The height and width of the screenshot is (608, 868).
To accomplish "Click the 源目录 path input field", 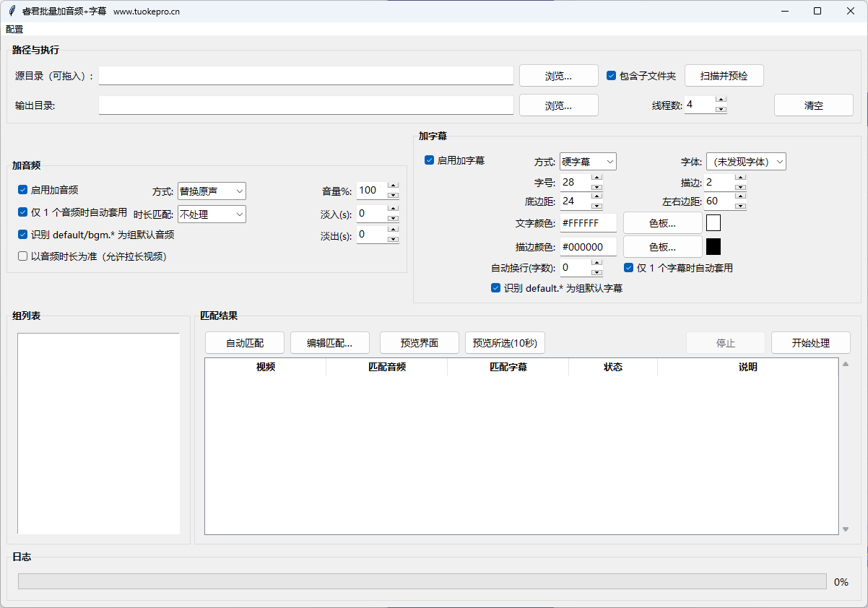I will point(305,76).
